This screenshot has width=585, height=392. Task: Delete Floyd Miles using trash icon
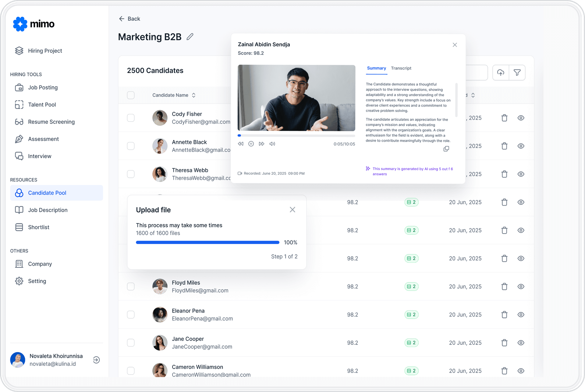point(504,286)
